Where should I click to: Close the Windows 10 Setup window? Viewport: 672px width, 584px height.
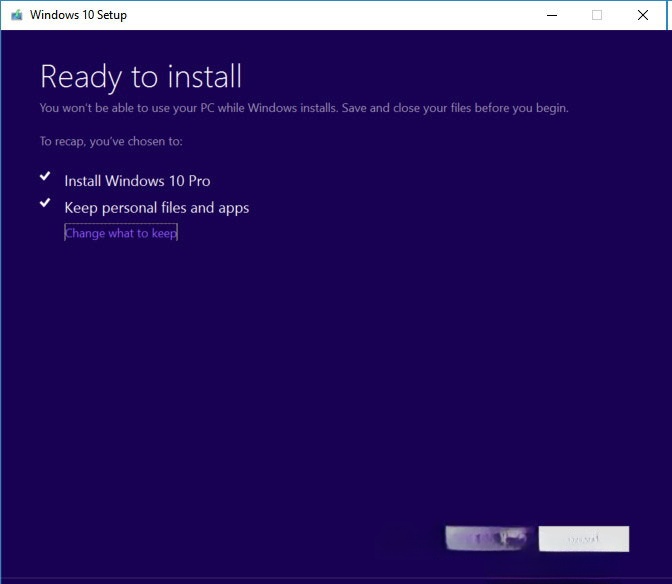coord(643,15)
